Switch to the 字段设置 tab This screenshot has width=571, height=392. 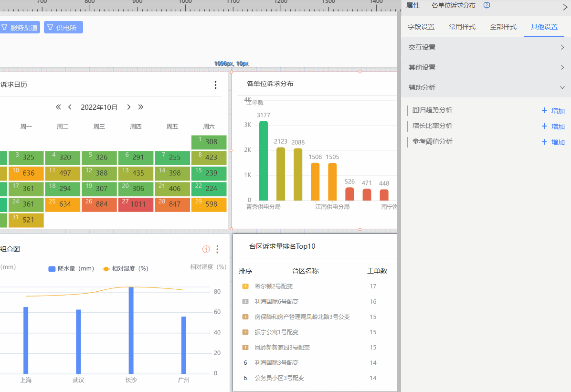tap(421, 27)
